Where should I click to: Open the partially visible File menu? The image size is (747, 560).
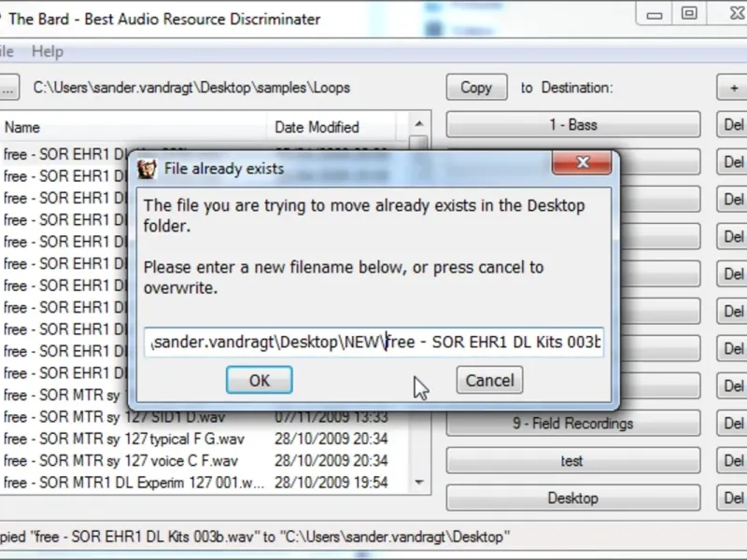[7, 51]
